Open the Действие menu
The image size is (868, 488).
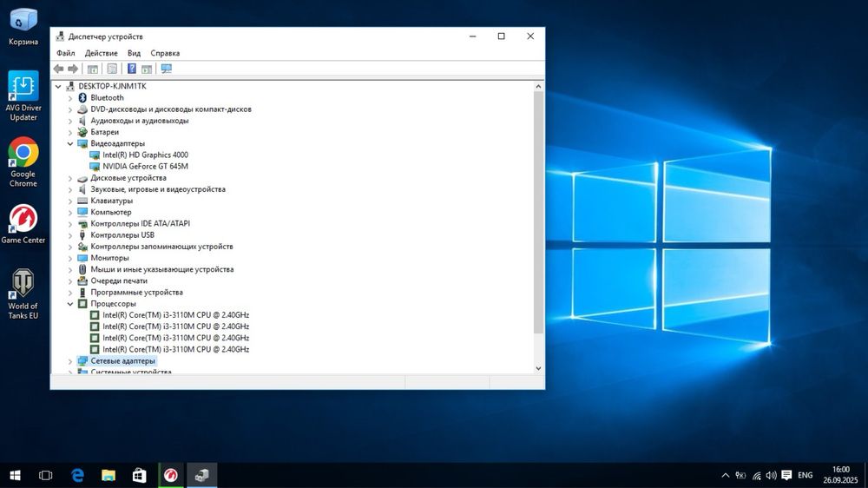coord(101,53)
